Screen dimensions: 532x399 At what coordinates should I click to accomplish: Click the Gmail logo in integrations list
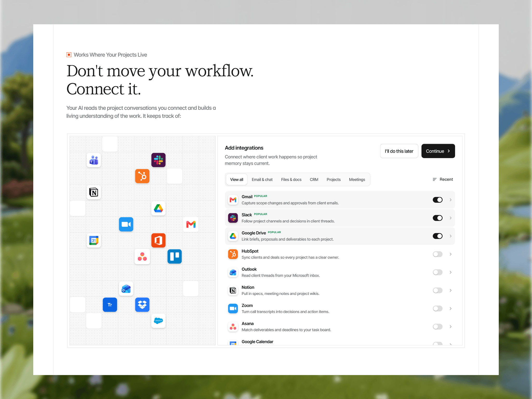click(x=233, y=200)
